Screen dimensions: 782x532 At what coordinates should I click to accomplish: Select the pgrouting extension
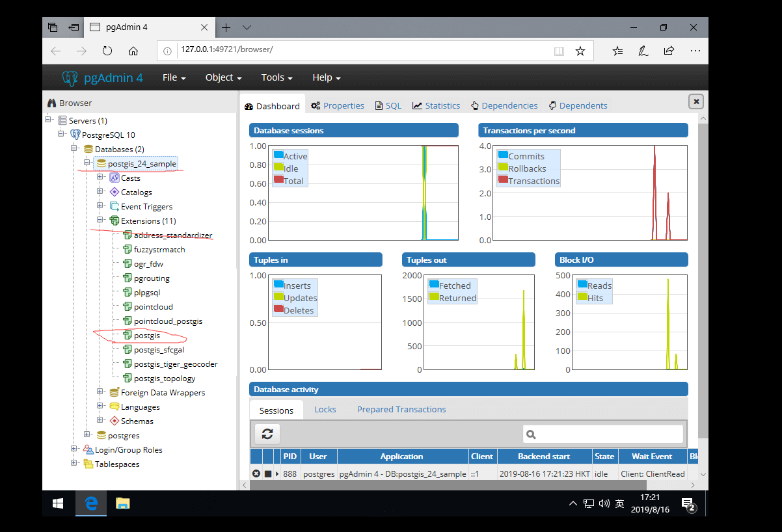[x=152, y=278]
